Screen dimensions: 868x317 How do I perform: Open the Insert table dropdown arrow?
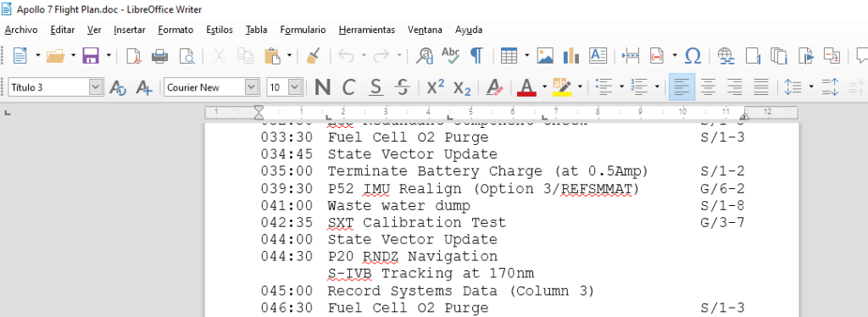pyautogui.click(x=526, y=55)
